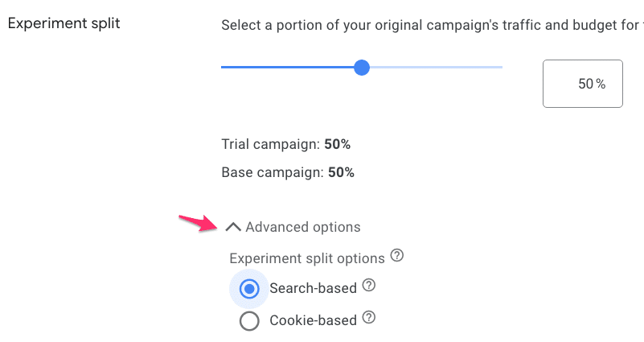The width and height of the screenshot is (644, 342).
Task: Click the help icon next to Cookie-based
Action: tap(369, 317)
